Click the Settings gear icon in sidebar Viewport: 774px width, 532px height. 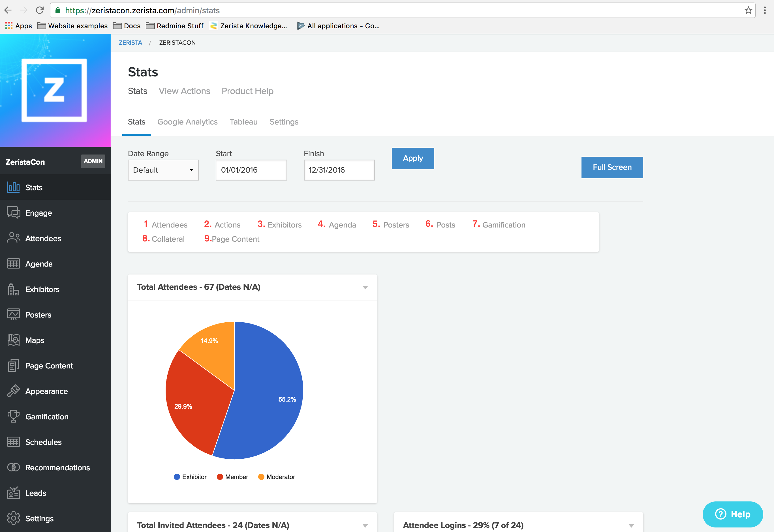[13, 518]
